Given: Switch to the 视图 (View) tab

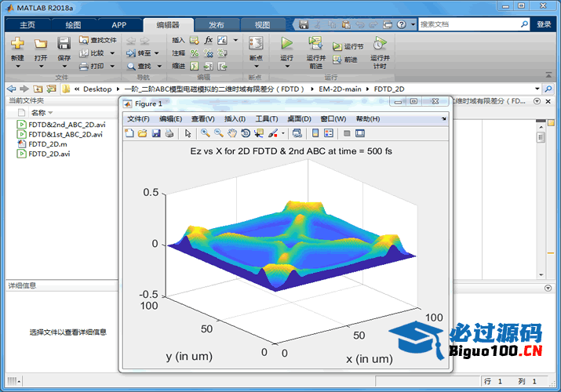Looking at the screenshot, I should (x=262, y=24).
